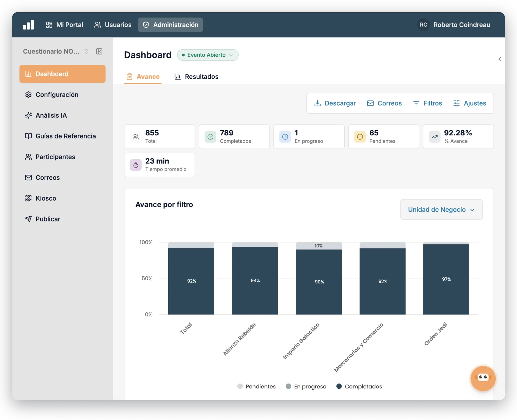This screenshot has width=517, height=420.
Task: Toggle the En progreso legend series
Action: point(306,386)
